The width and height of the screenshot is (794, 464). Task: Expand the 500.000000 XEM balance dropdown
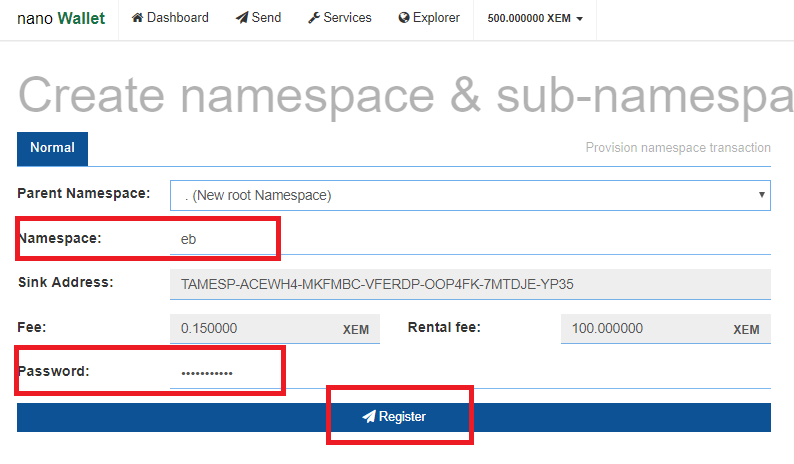tap(535, 19)
